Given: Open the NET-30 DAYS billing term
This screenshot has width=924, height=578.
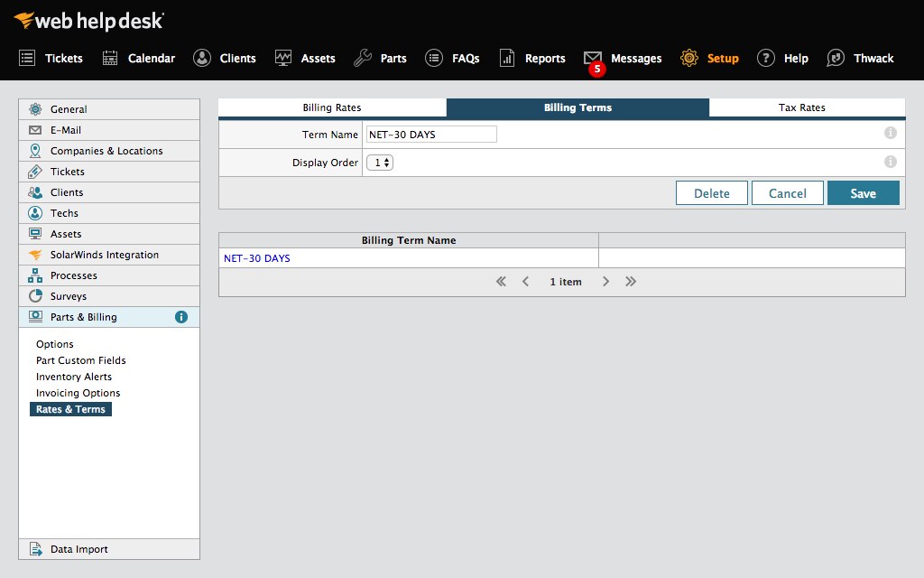Looking at the screenshot, I should [x=255, y=257].
